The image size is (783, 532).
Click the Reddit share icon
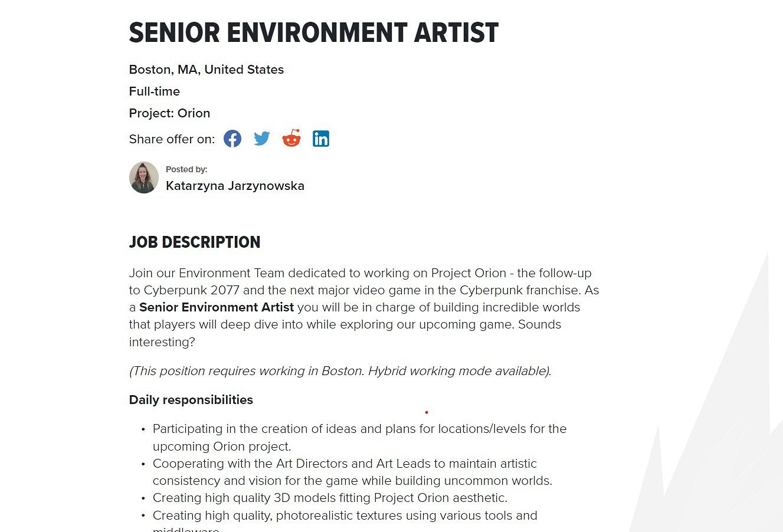[x=291, y=139]
